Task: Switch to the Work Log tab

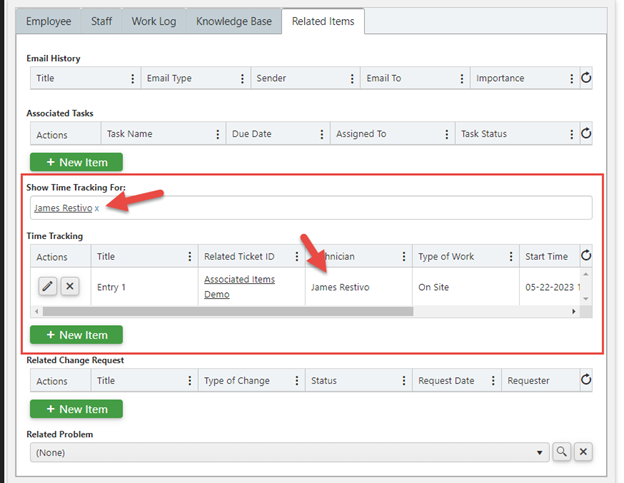Action: (153, 21)
